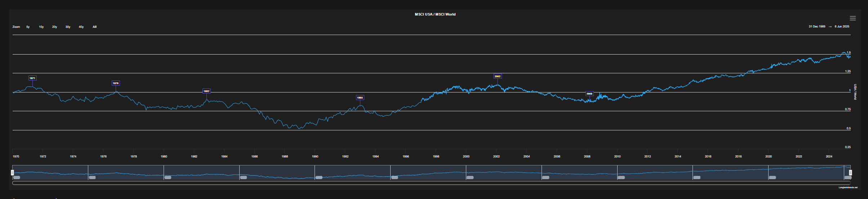Click the 2002 flag marker
868x199 pixels.
point(498,76)
